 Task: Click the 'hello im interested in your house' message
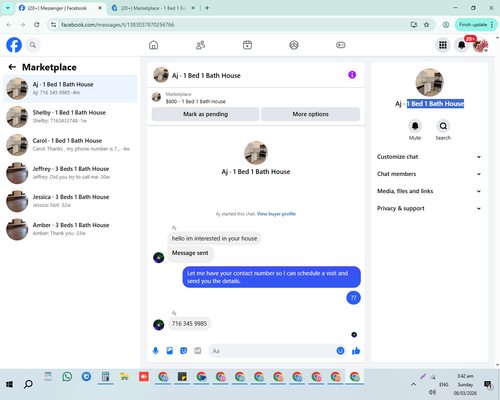[214, 238]
